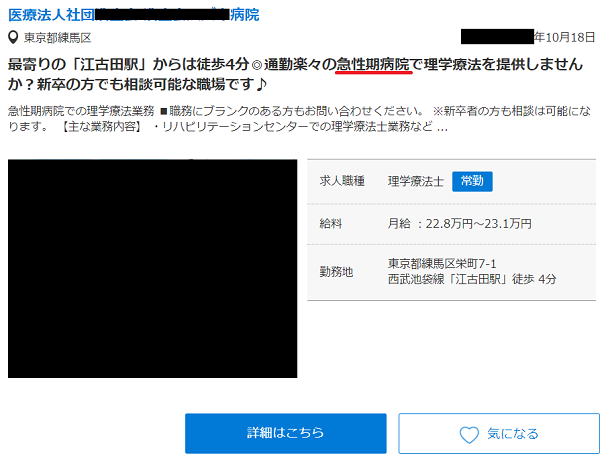600x455 pixels.
Task: Click the 勤務地 row label
Action: click(337, 271)
